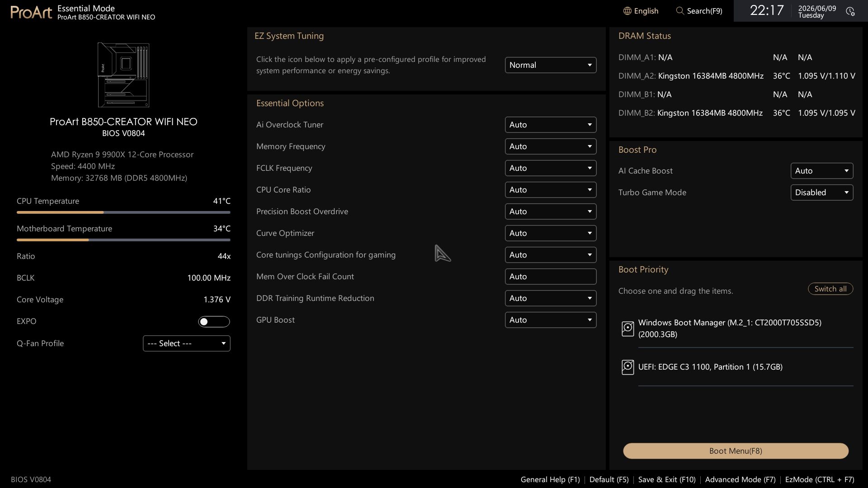Click the DRAM Status heading
Image resolution: width=868 pixels, height=488 pixels.
tap(645, 36)
